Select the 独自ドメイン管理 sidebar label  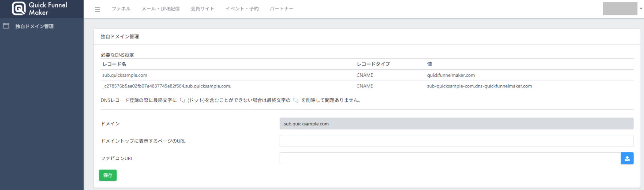34,27
